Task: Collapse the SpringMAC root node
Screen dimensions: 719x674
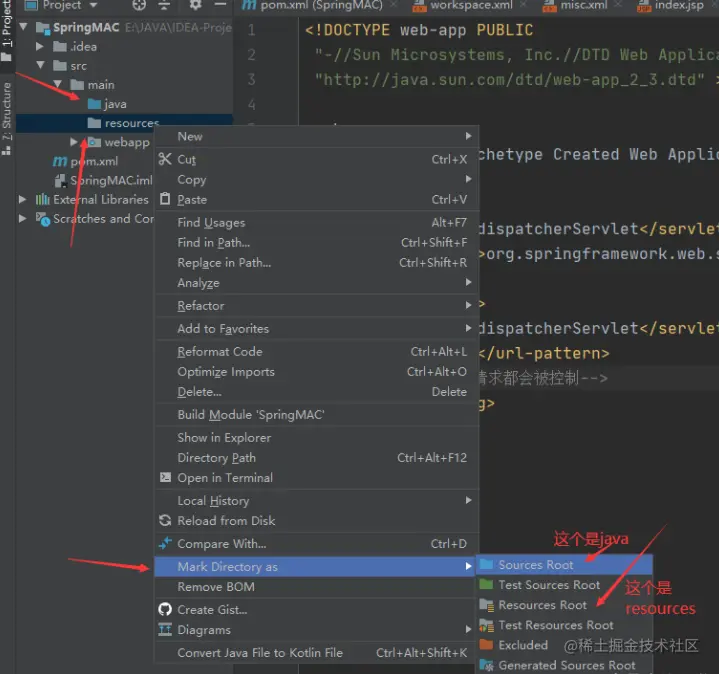Action: (x=23, y=27)
